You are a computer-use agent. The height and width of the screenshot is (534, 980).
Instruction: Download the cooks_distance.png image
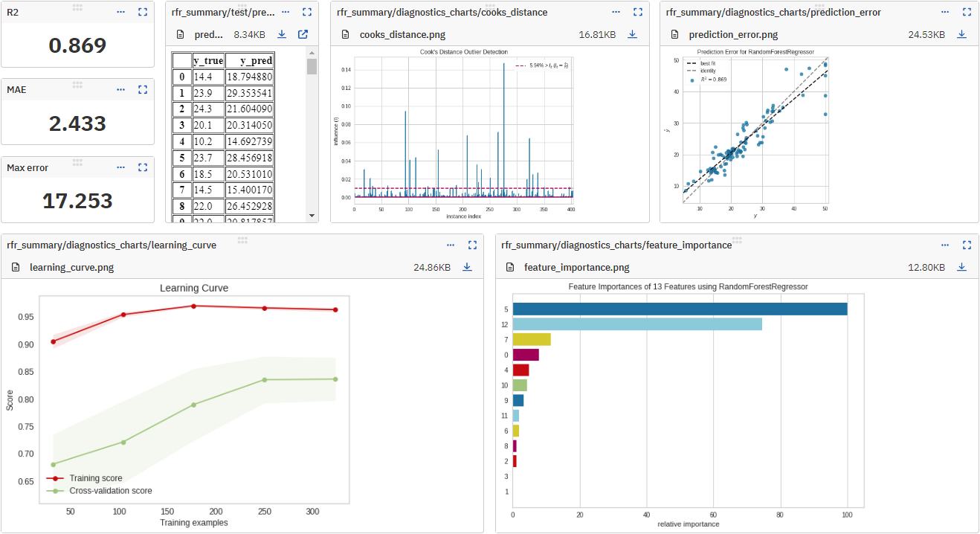tap(634, 35)
